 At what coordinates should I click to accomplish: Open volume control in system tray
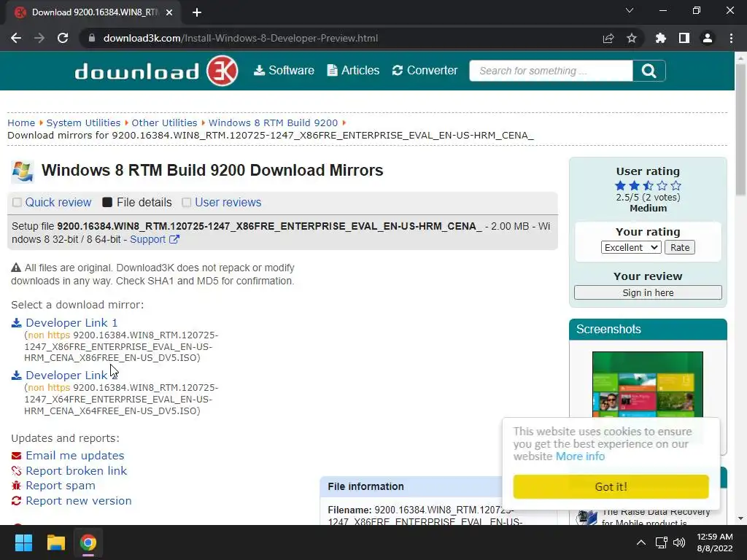[x=679, y=542]
